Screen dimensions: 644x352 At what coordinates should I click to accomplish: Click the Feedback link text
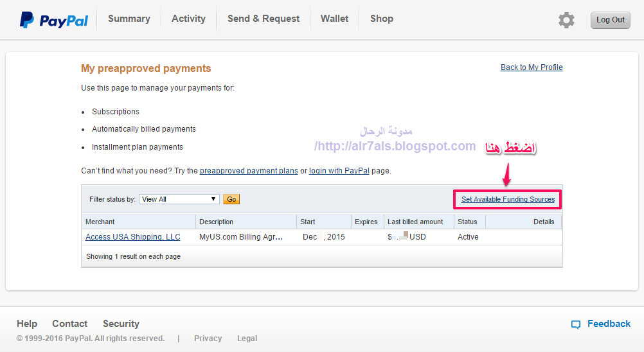click(609, 324)
